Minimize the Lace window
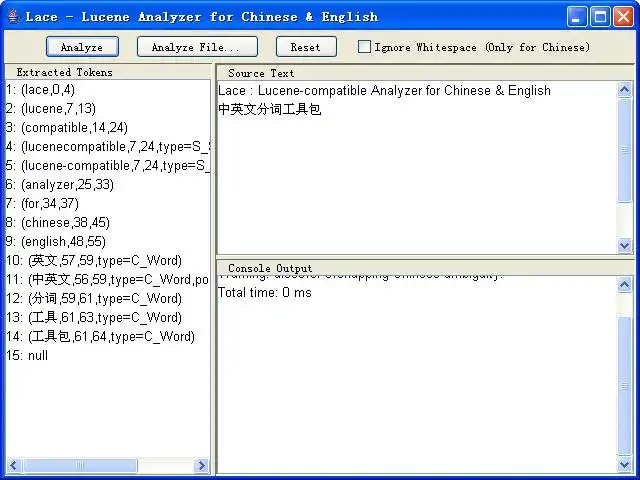The image size is (640, 480). [x=577, y=17]
